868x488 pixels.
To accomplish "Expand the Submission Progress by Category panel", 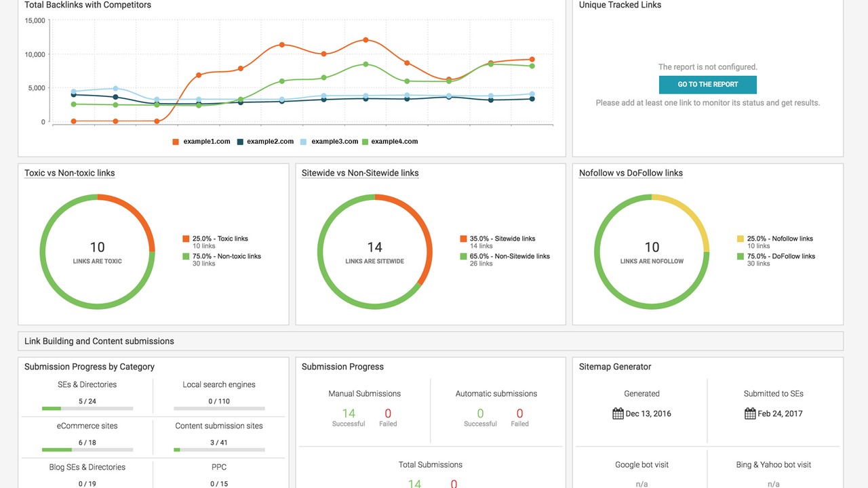I will coord(88,366).
